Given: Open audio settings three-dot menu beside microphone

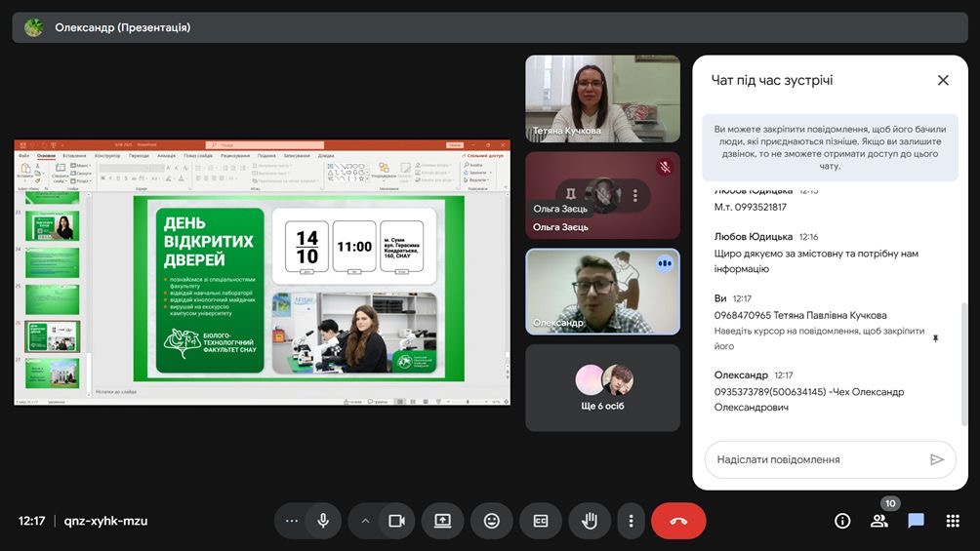Looking at the screenshot, I should 291,521.
